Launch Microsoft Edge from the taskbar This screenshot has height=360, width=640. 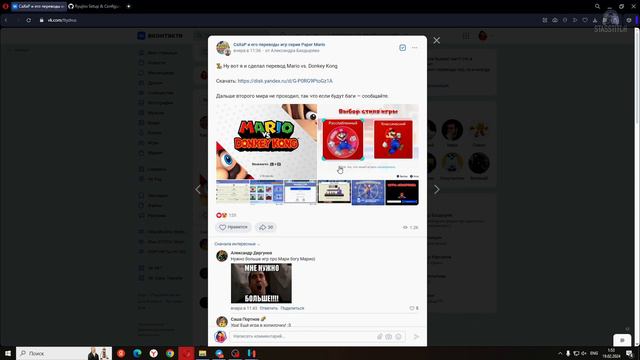[137, 353]
